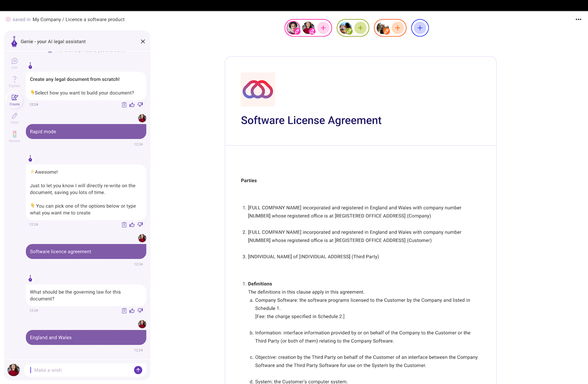Add a collaborator with the blue plus button

tap(420, 28)
